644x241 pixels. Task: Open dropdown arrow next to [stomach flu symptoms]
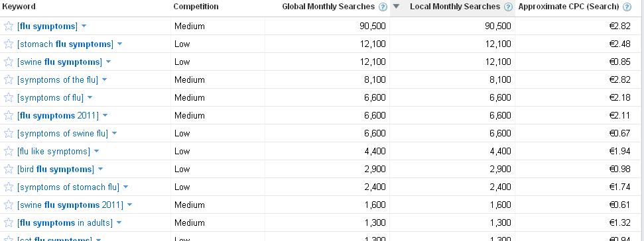tap(119, 44)
